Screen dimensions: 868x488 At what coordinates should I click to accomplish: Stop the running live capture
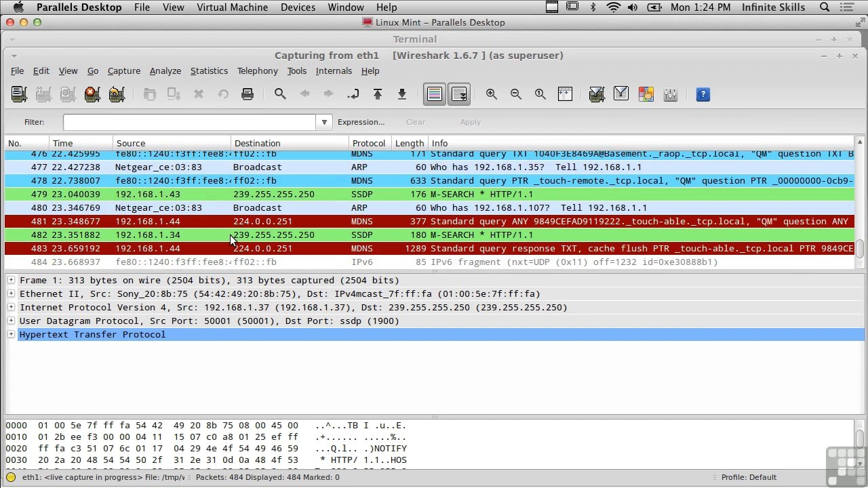tap(92, 94)
